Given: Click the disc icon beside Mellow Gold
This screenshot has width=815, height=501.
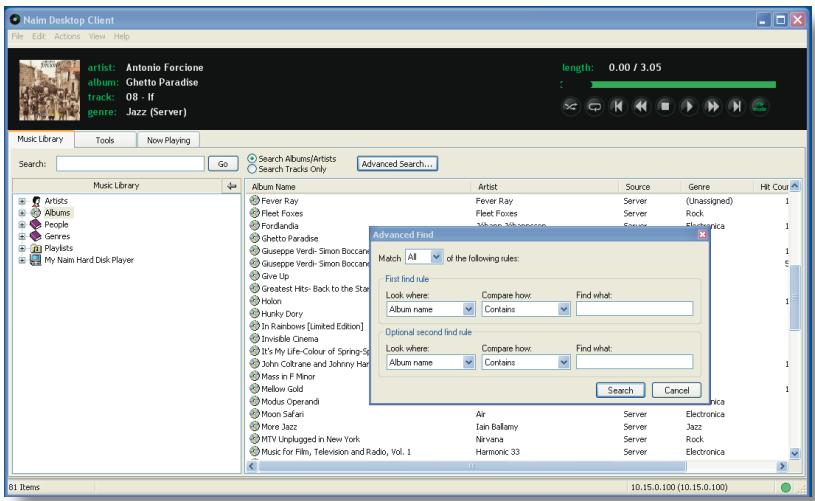Looking at the screenshot, I should tap(255, 388).
